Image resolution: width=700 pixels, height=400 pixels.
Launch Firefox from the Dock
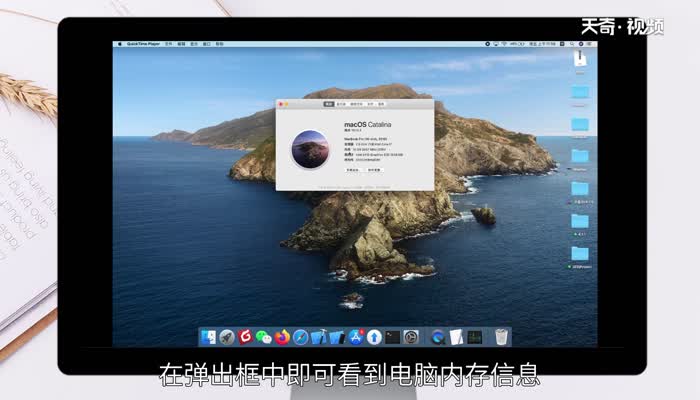tap(282, 337)
